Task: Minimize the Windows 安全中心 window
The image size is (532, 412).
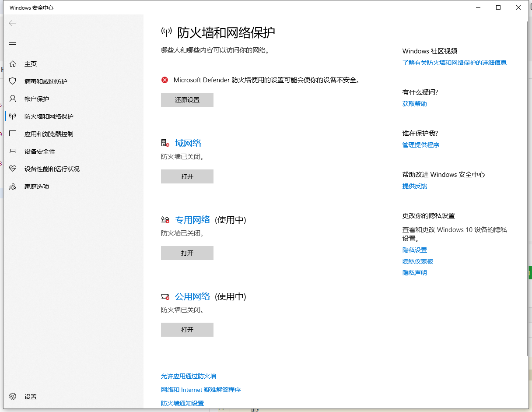Action: coord(478,7)
